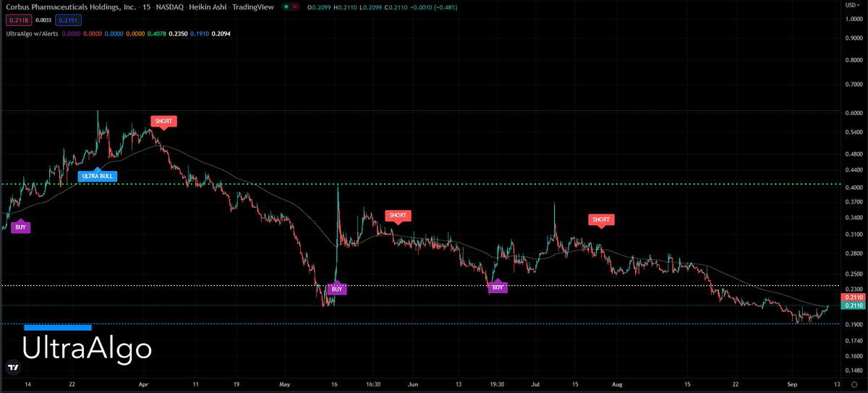Click the green market status dot icon
Viewport: 868px width, 393px height.
(x=286, y=7)
